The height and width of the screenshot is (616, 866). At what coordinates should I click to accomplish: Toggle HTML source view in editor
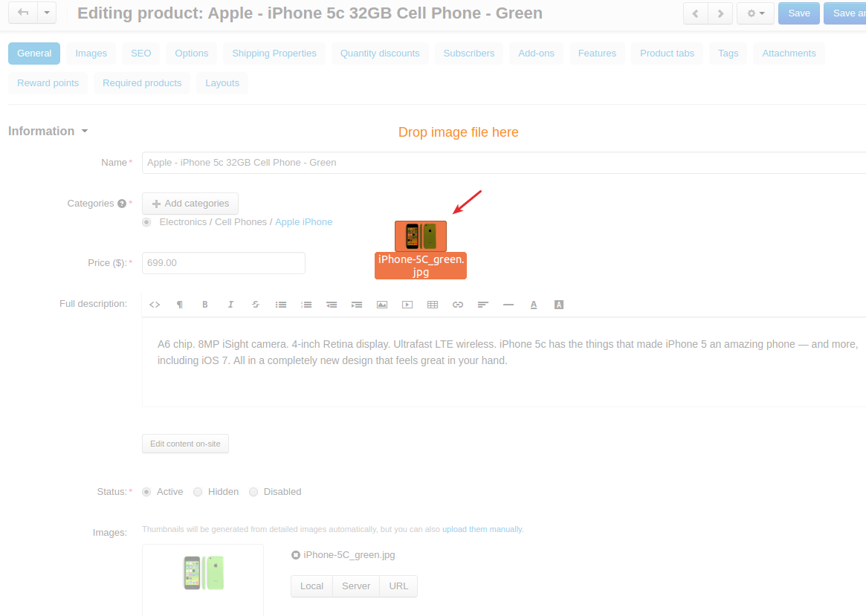[155, 305]
